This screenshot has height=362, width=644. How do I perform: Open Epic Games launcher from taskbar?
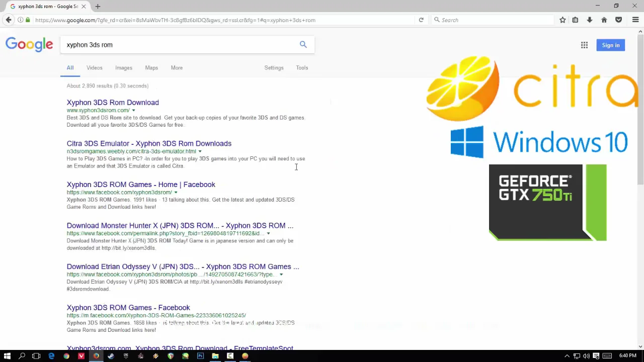point(126,356)
